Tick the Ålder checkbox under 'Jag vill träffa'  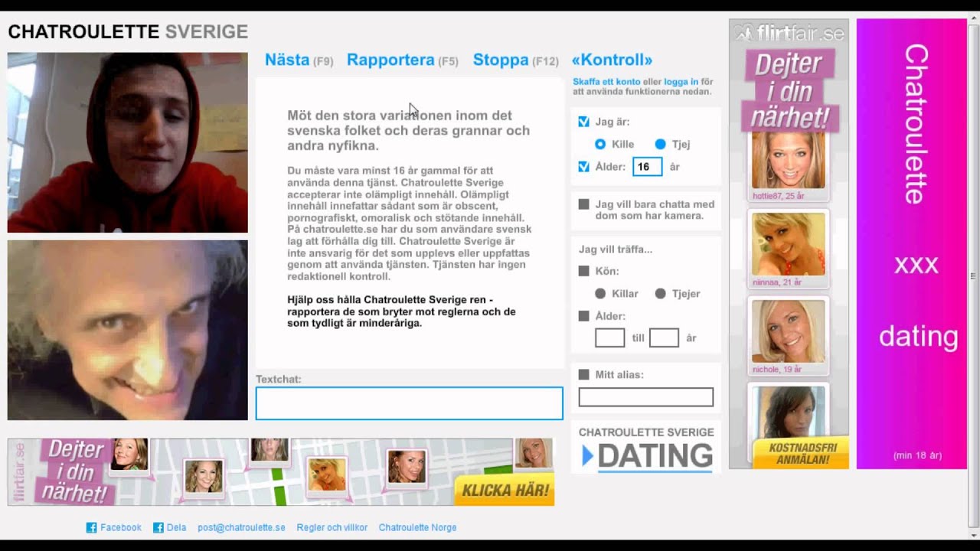pyautogui.click(x=584, y=316)
